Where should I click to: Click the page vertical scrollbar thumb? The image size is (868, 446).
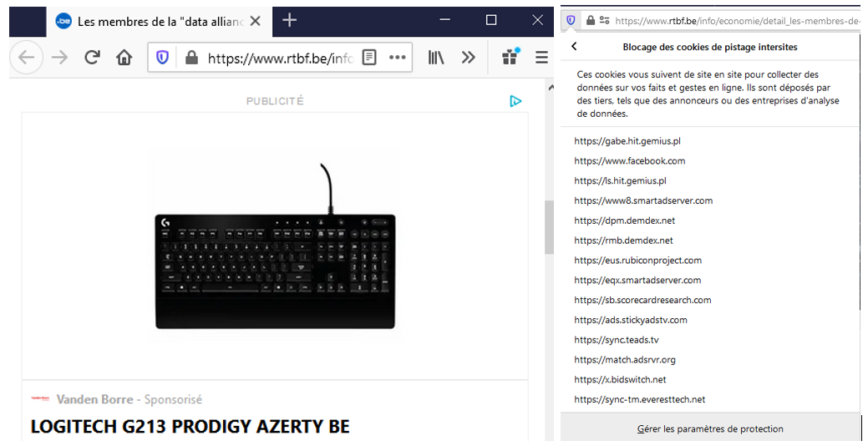[x=549, y=227]
